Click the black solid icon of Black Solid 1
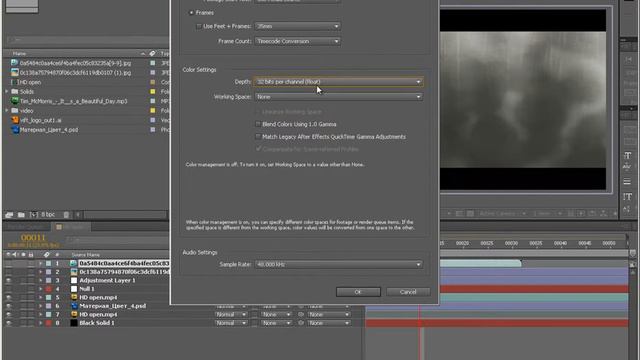 tap(74, 323)
